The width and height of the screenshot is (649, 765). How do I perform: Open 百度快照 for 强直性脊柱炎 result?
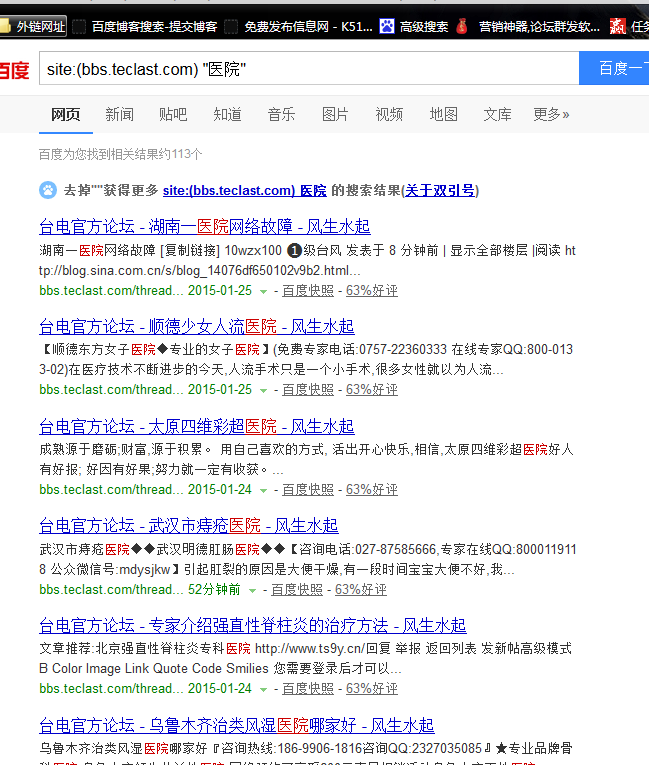(308, 689)
